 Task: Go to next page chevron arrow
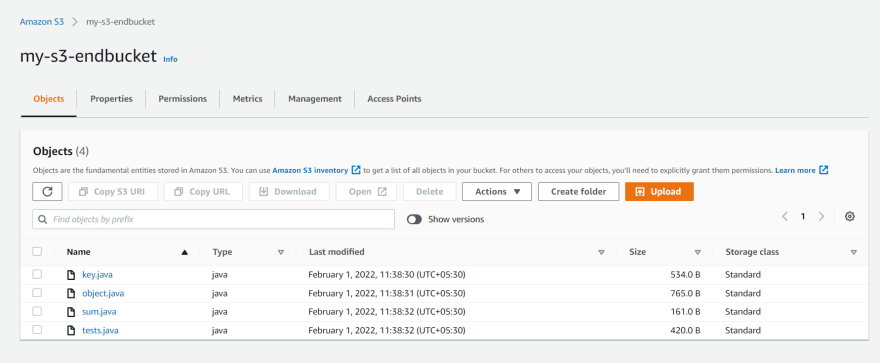pyautogui.click(x=821, y=217)
